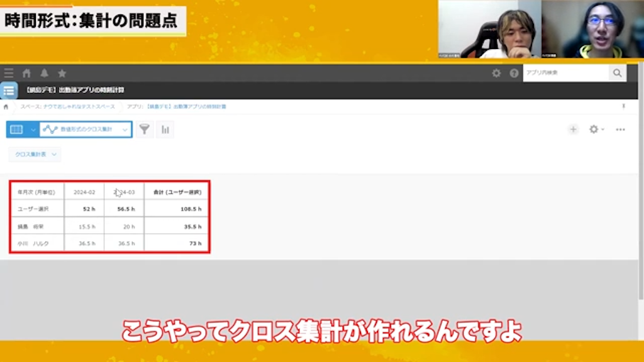Image resolution: width=644 pixels, height=362 pixels.
Task: Open the filter funnel icon
Action: 145,129
